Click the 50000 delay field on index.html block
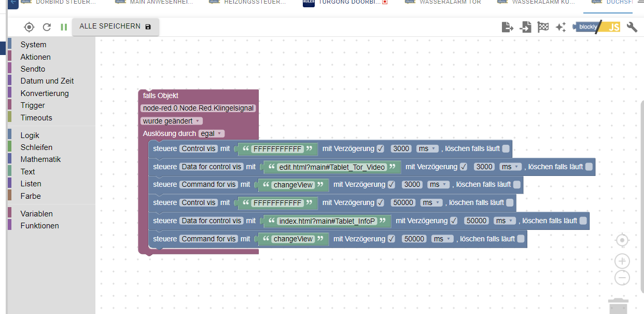644x314 pixels. (476, 221)
